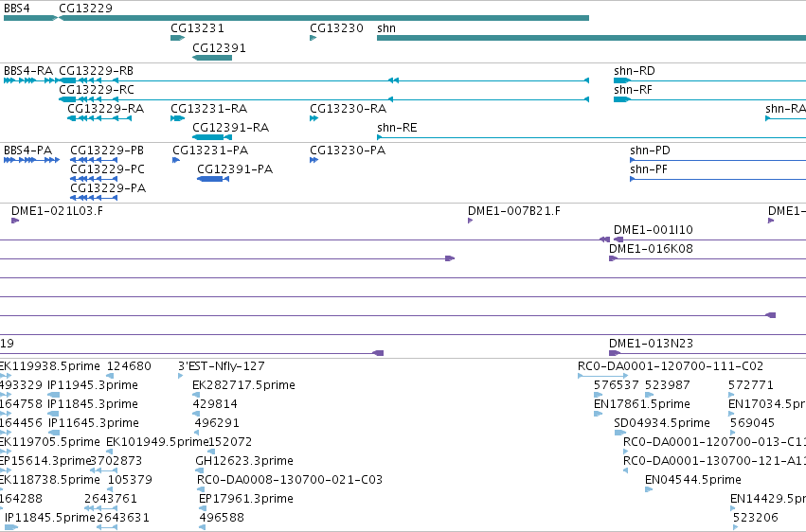Viewport: 806px width, 532px height.
Task: Click the SD04934.5prime EST glyph
Action: [620, 433]
